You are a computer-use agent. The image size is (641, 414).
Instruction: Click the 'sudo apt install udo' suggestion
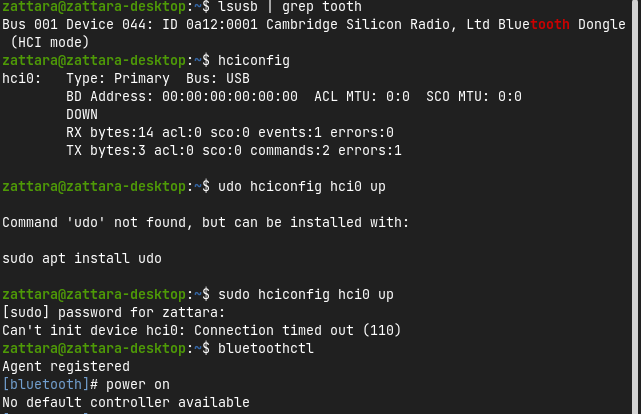point(82,259)
